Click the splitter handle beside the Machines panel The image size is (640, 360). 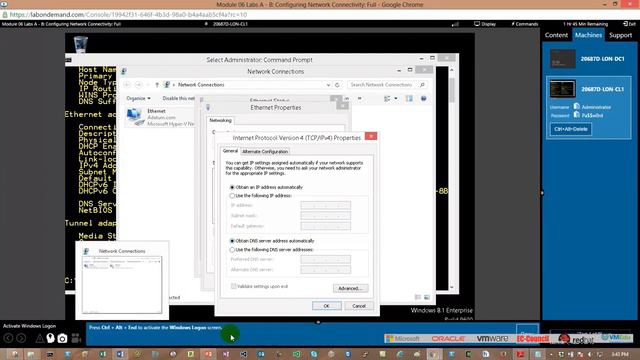pyautogui.click(x=542, y=193)
